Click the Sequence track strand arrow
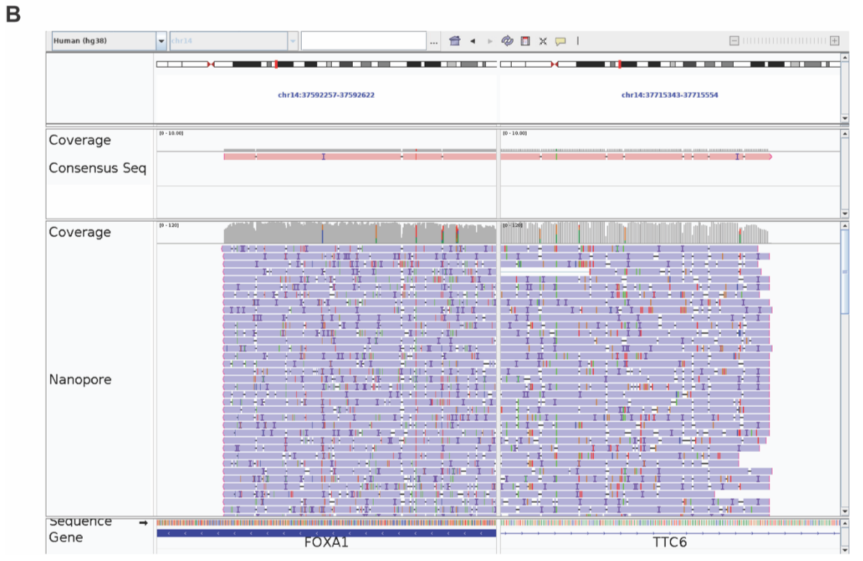Screen dimensions: 863x561 (x=143, y=522)
